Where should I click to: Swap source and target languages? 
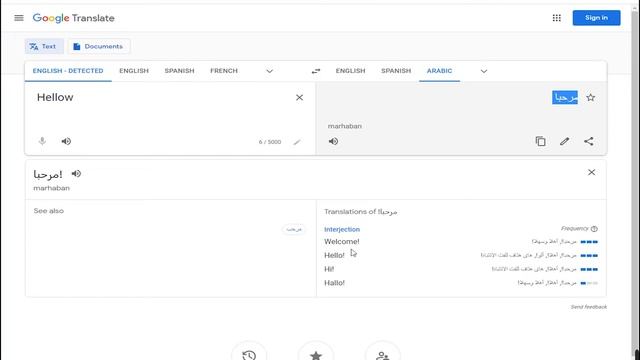(316, 71)
